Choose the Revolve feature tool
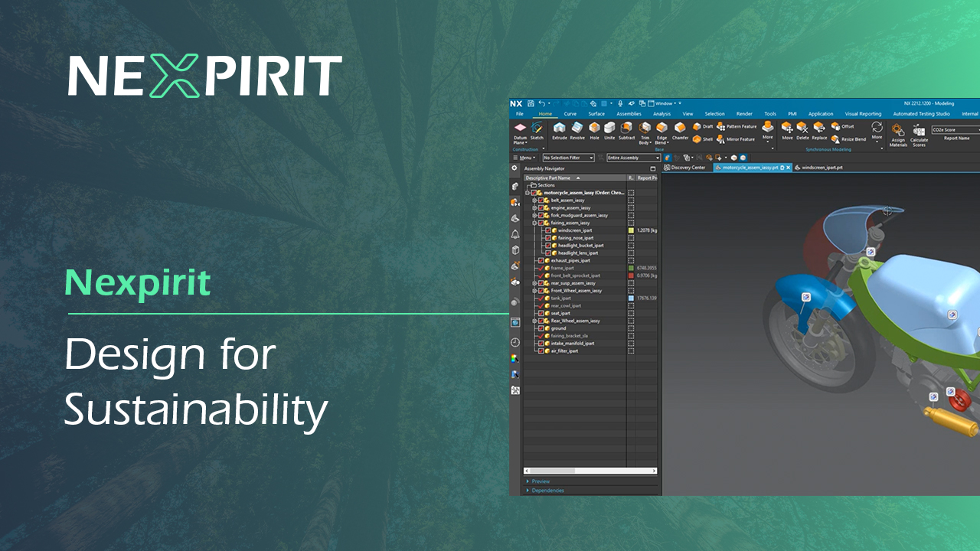The width and height of the screenshot is (980, 551). click(x=577, y=131)
